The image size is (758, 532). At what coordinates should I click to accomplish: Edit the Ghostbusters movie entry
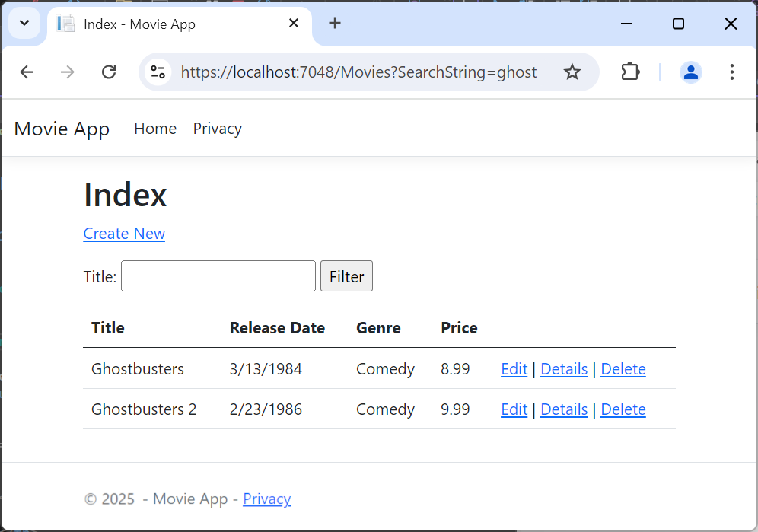[x=514, y=368]
